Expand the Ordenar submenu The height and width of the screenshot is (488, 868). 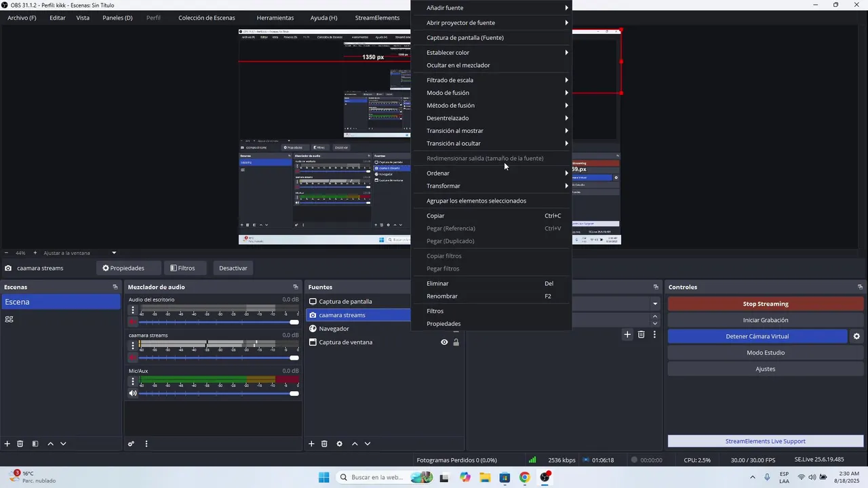[x=492, y=174]
